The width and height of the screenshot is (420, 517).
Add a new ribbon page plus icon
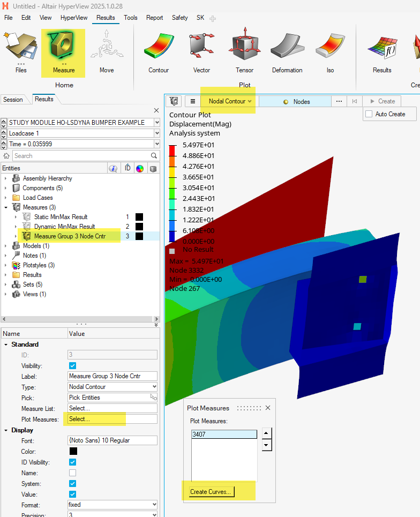[213, 19]
